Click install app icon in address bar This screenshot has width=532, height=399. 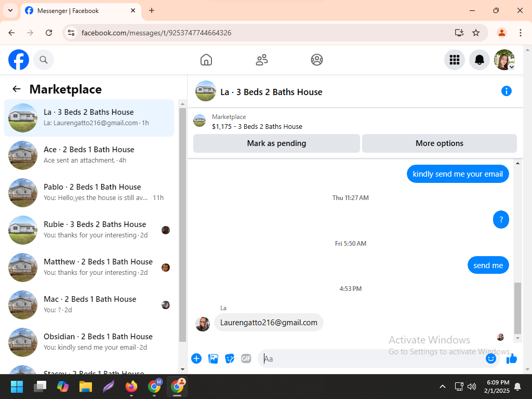tap(459, 33)
